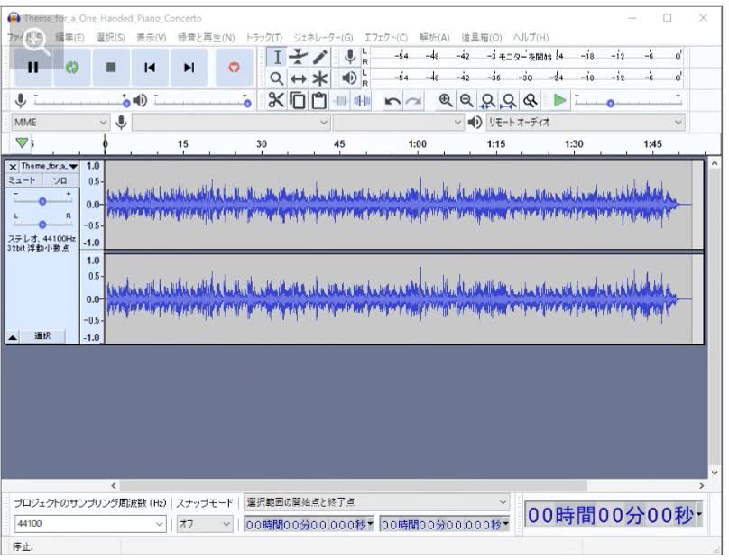
Task: Click the horizontal scrollbar right arrow
Action: tap(702, 486)
